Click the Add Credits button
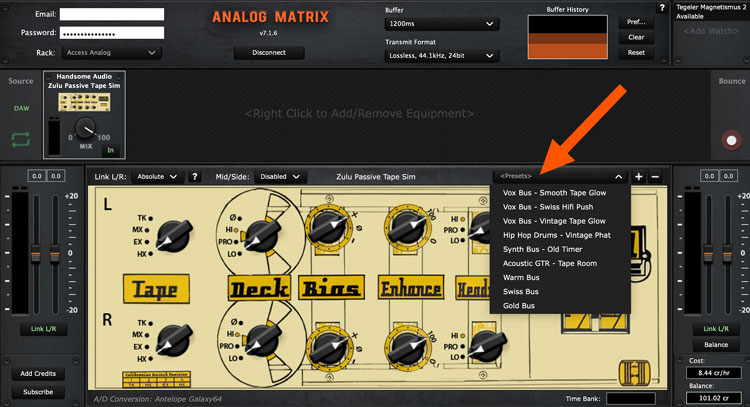Screen dimensions: 750x407 (x=38, y=374)
